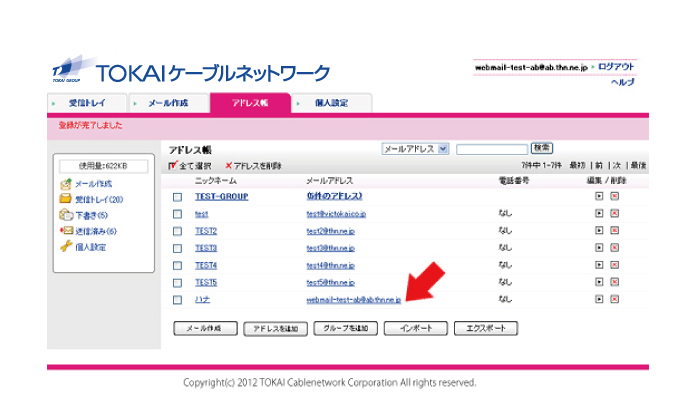The image size is (700, 403).
Task: Click sidebar 個人設定 wrench icon
Action: (x=66, y=246)
